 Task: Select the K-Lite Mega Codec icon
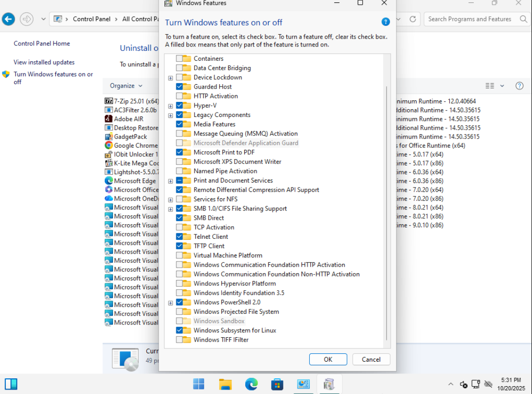click(x=109, y=163)
